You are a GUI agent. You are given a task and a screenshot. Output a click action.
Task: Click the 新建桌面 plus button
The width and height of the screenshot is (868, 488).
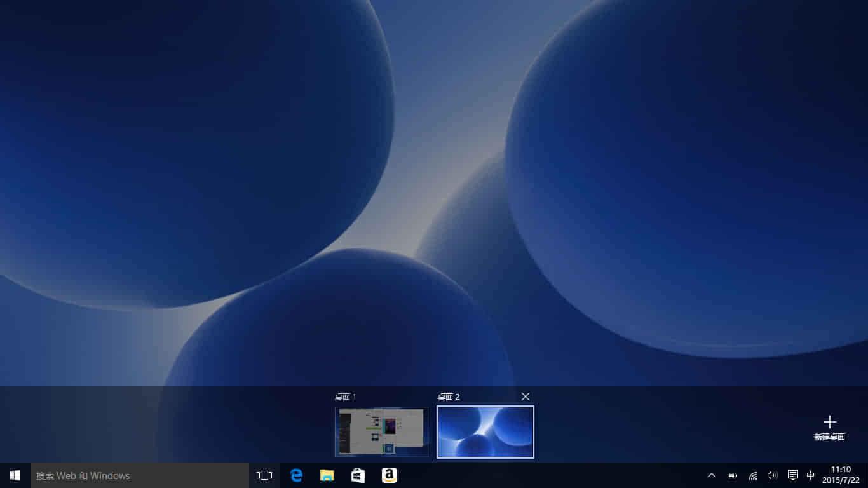pyautogui.click(x=829, y=428)
